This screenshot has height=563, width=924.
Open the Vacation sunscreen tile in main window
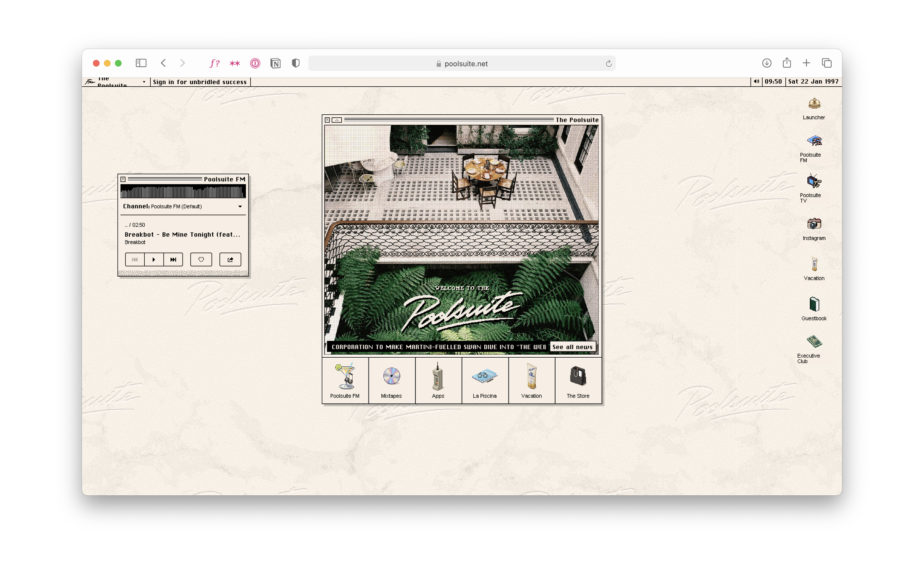coord(531,380)
